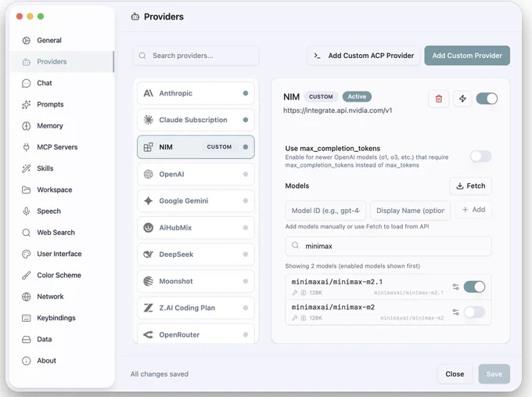Image resolution: width=532 pixels, height=397 pixels.
Task: Select Providers in the sidebar
Action: (x=62, y=62)
